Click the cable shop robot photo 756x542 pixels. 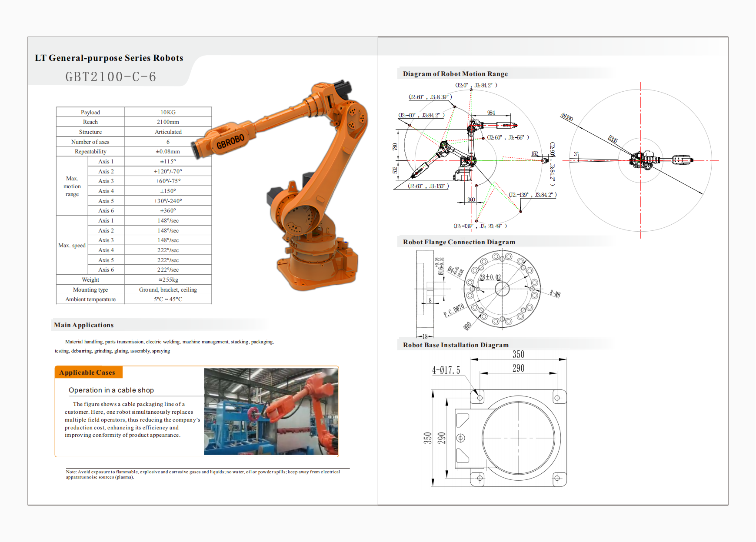[271, 412]
